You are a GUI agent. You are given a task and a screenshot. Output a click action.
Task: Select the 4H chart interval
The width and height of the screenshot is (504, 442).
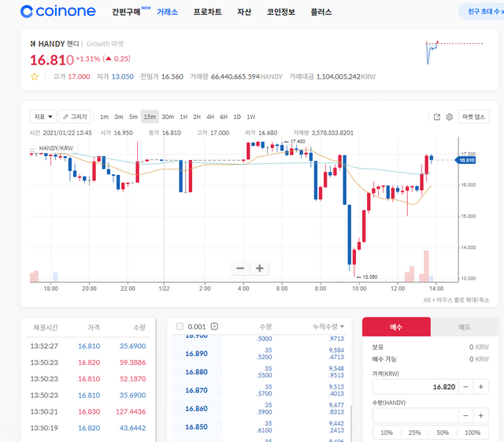210,117
